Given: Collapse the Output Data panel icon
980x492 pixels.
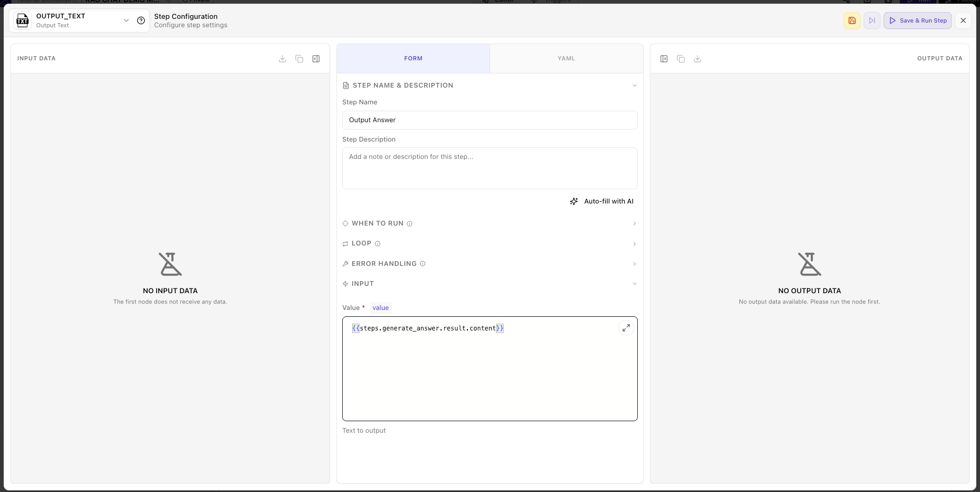Looking at the screenshot, I should pos(664,59).
